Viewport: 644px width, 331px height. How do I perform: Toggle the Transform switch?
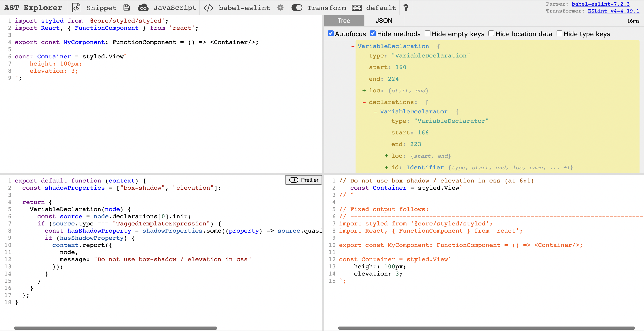297,8
